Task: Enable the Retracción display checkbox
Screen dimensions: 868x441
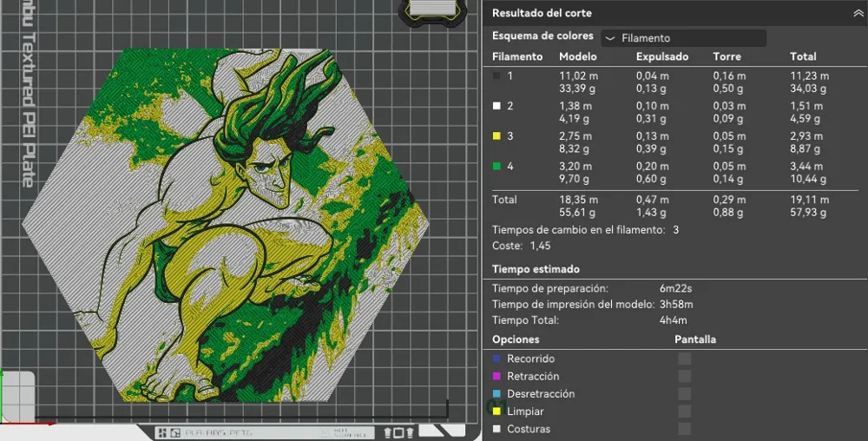Action: coord(685,376)
